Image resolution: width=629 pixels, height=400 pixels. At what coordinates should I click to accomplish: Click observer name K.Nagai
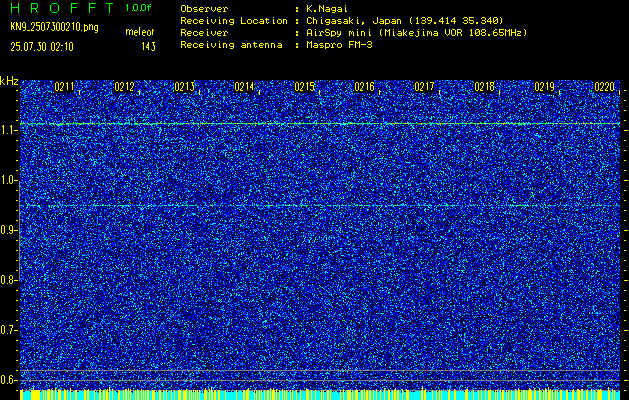(x=327, y=9)
